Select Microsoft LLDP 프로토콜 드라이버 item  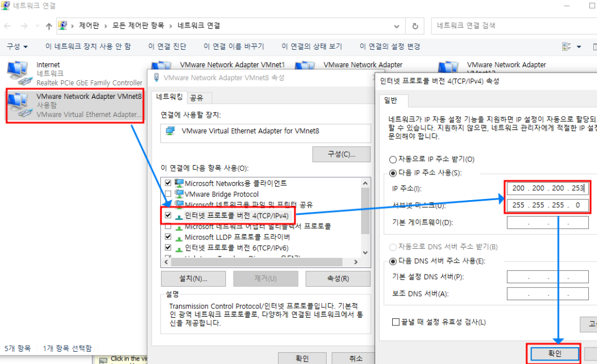pos(237,237)
